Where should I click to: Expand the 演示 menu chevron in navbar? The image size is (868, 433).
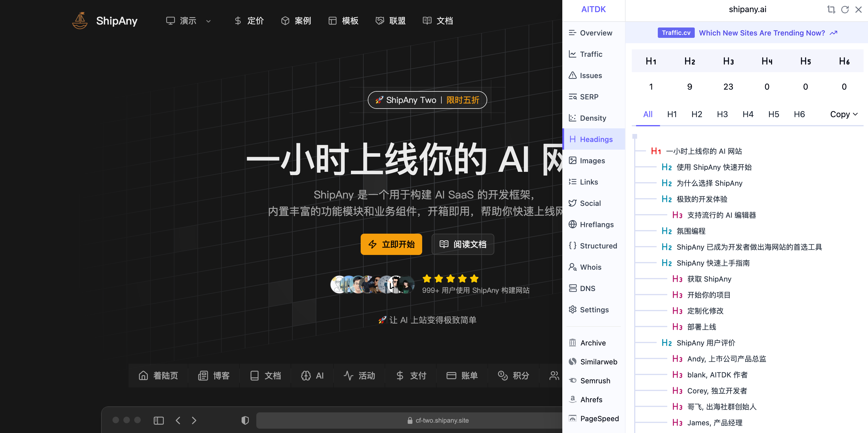(208, 21)
